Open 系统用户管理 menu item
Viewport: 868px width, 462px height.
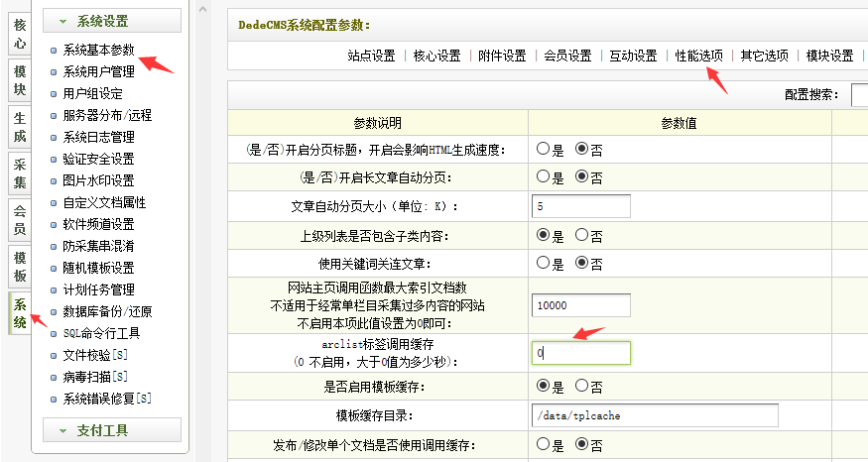(97, 71)
